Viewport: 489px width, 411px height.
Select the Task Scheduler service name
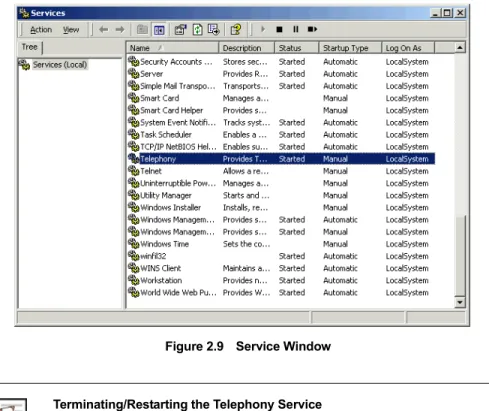pos(166,135)
